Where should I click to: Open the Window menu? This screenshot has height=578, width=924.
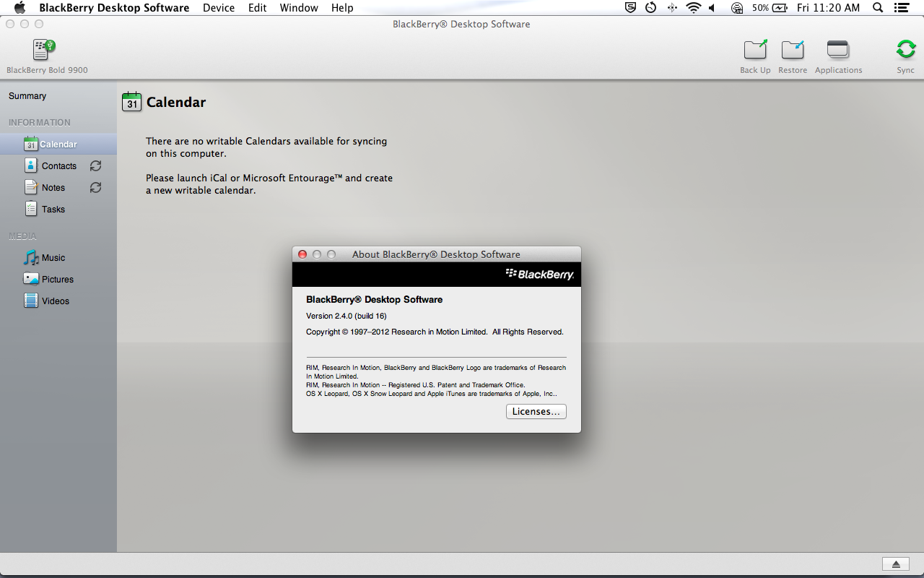click(299, 8)
